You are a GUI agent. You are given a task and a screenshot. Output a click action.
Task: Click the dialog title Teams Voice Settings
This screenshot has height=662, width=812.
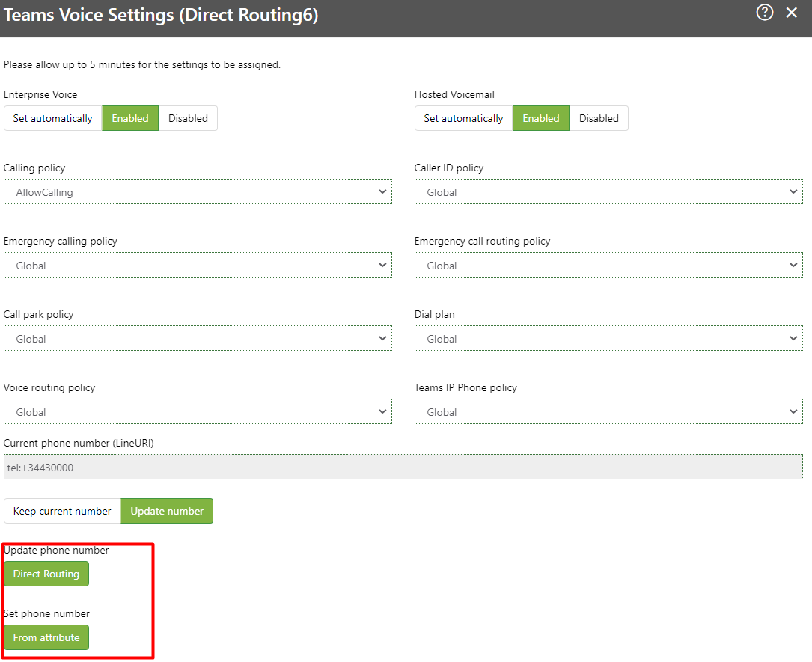pos(161,15)
